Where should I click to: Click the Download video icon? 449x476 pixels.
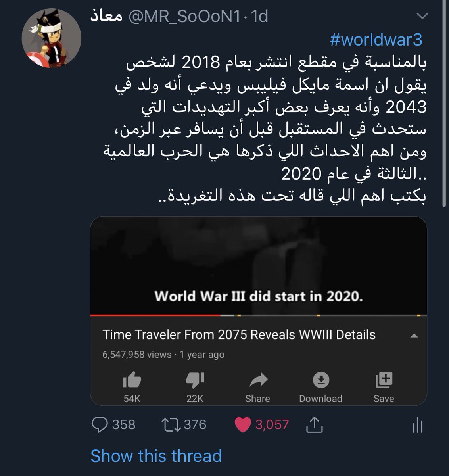[320, 381]
